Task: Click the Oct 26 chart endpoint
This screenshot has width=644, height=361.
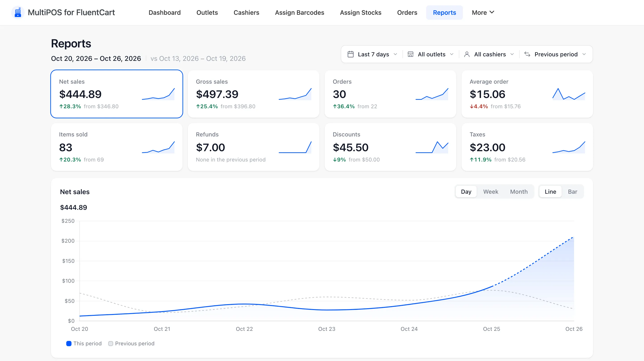Action: point(574,237)
